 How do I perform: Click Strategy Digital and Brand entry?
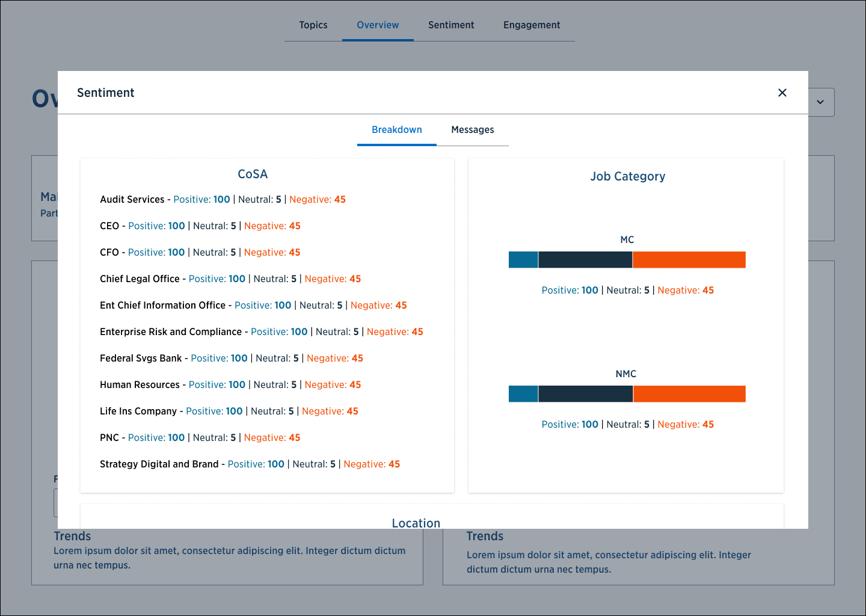coord(250,464)
